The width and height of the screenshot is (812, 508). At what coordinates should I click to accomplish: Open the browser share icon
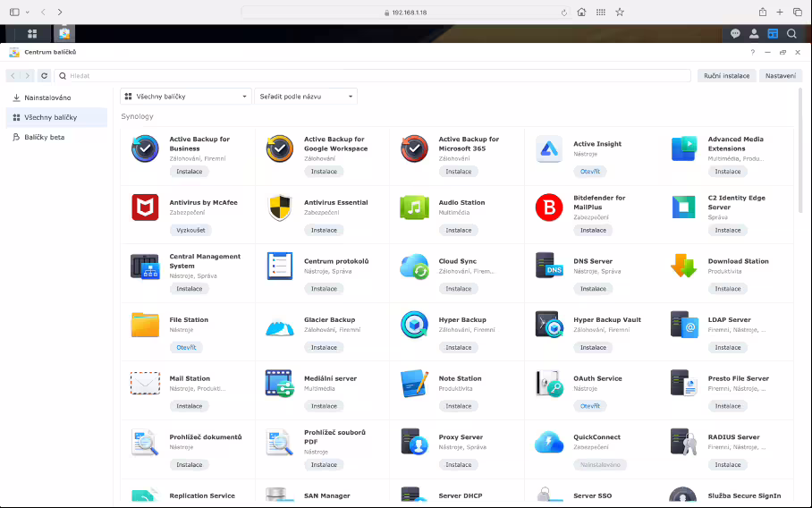click(x=762, y=12)
